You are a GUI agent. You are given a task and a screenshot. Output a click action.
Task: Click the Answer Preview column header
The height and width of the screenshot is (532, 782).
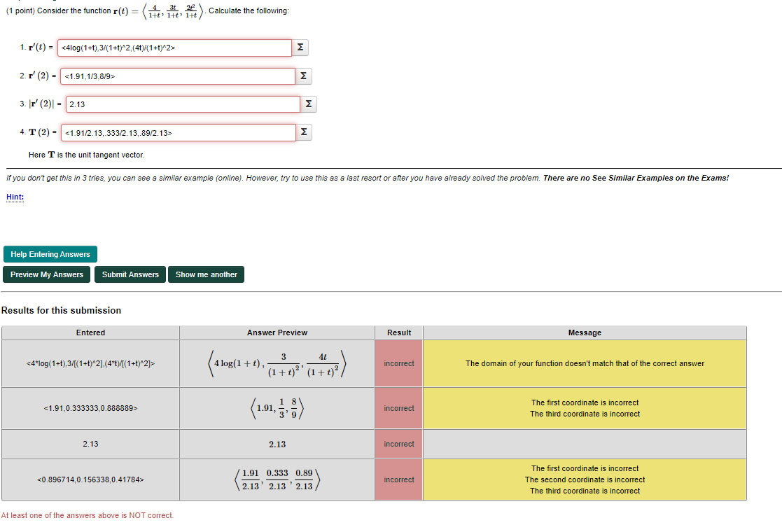tap(277, 332)
